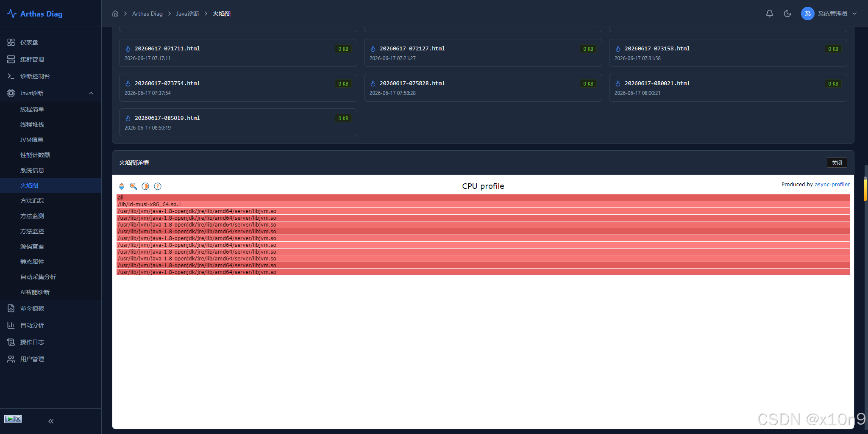
Task: Open flame file 20260617-073754.html
Action: click(238, 88)
